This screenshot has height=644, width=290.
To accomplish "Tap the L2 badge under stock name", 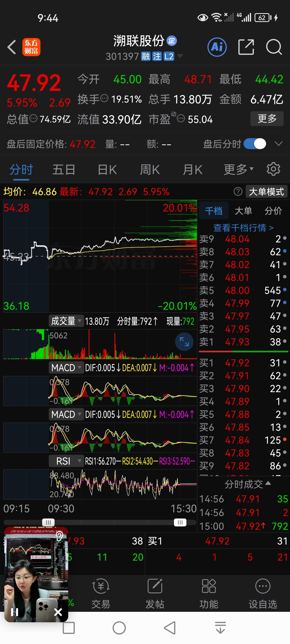I will tap(169, 56).
